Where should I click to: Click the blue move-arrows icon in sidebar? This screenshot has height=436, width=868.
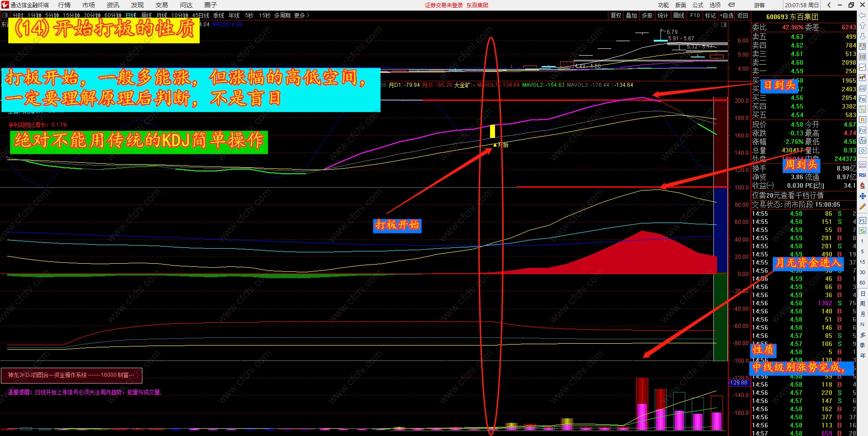(863, 196)
